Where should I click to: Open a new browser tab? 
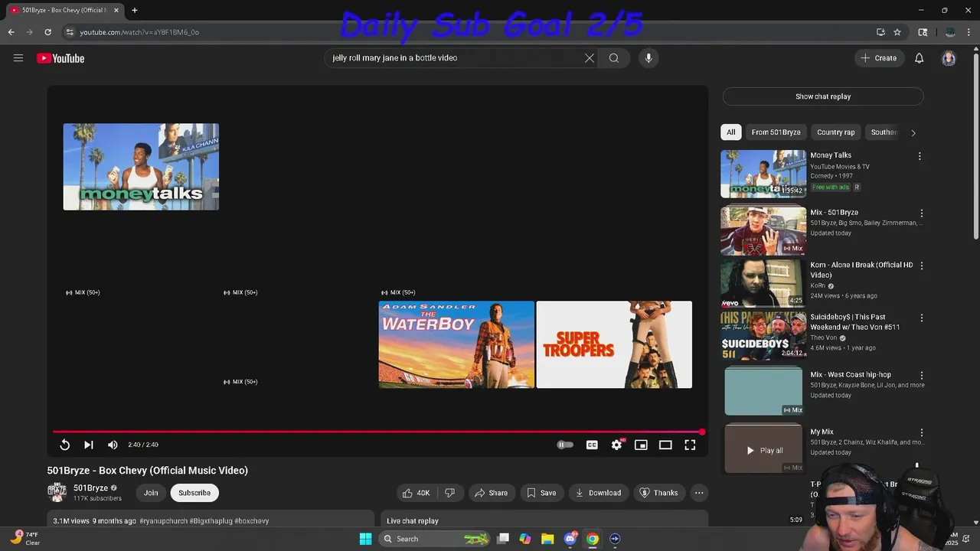coord(135,10)
